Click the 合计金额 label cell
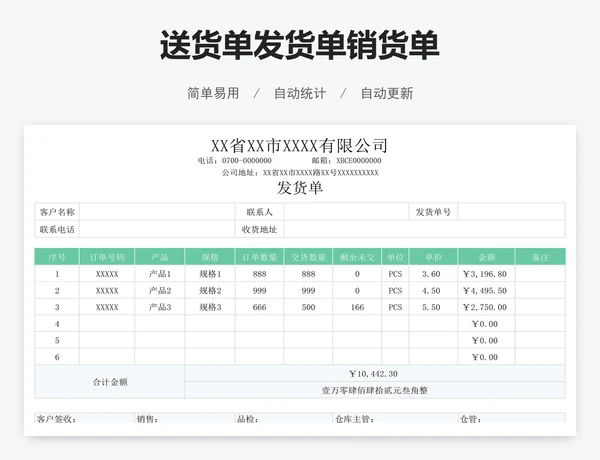600x460 pixels. (110, 382)
